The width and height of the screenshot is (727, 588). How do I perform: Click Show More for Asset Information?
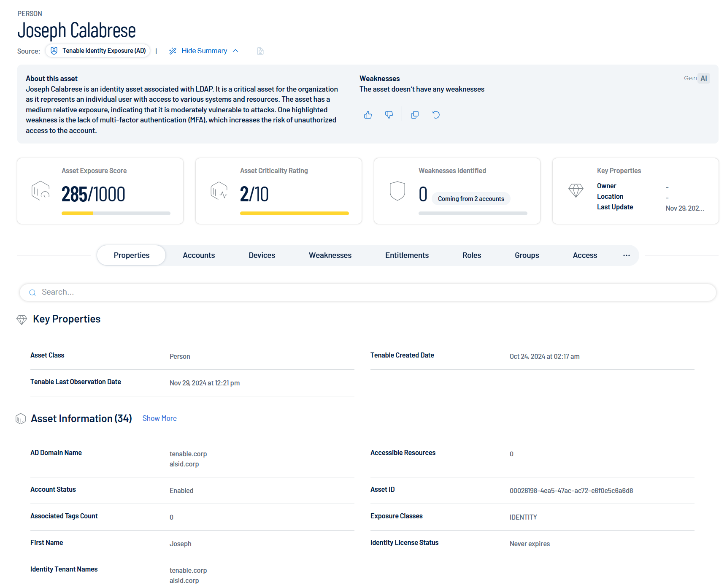[159, 418]
